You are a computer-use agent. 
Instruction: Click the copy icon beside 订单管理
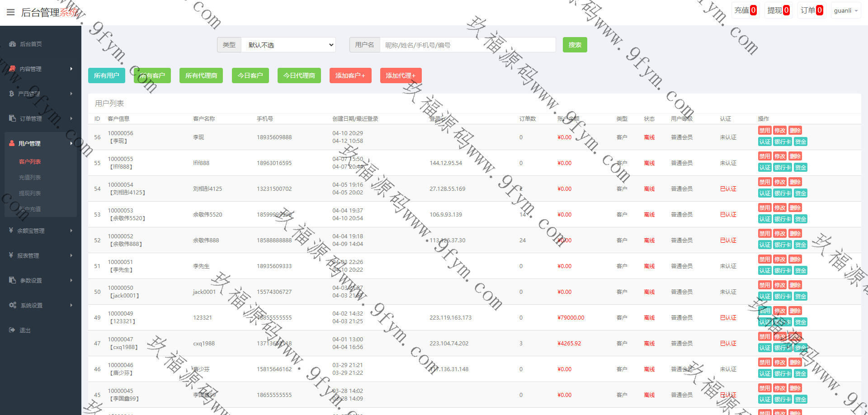[12, 118]
